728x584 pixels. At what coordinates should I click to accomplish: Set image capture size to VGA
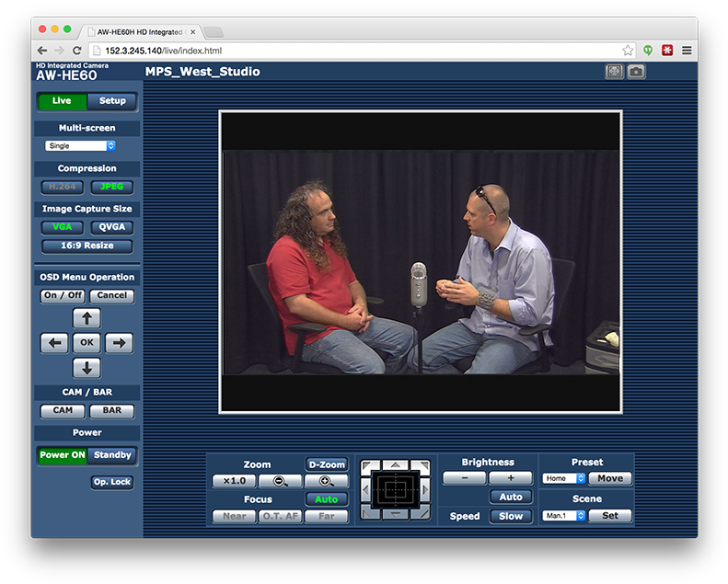click(x=63, y=227)
